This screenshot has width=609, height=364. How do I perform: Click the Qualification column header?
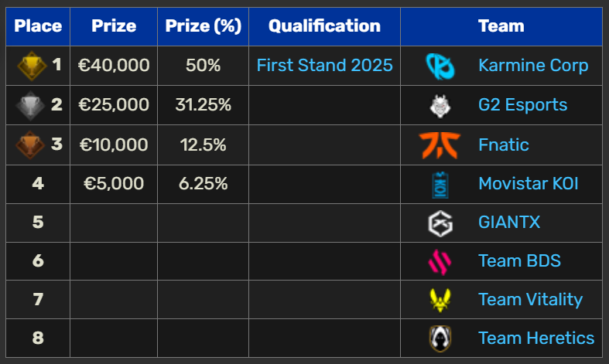325,26
